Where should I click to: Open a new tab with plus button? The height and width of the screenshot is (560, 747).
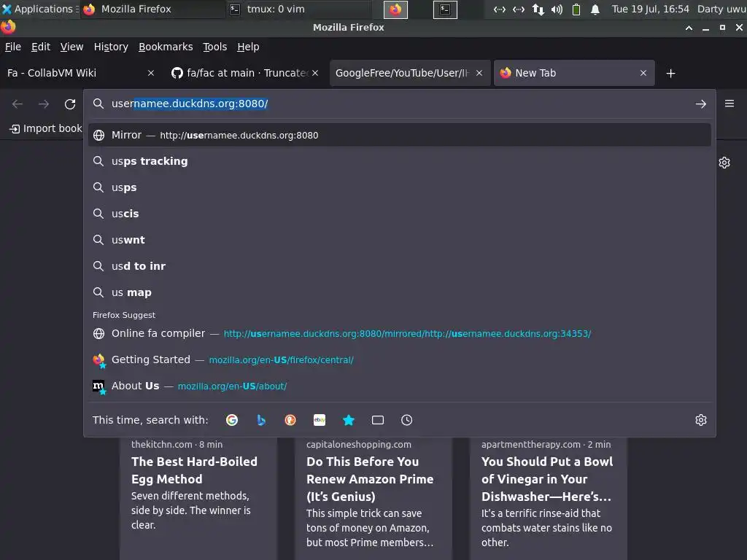[671, 74]
